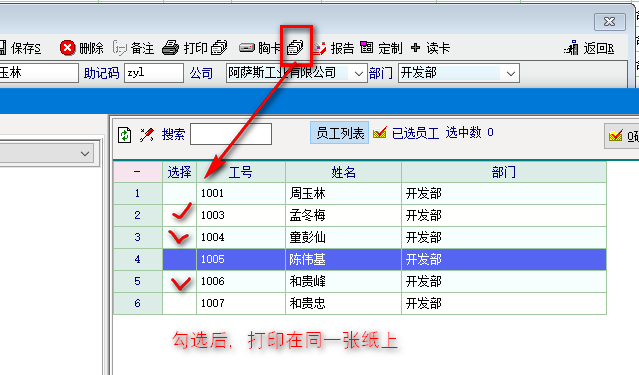Switch to the 员工列表 tab

click(339, 133)
